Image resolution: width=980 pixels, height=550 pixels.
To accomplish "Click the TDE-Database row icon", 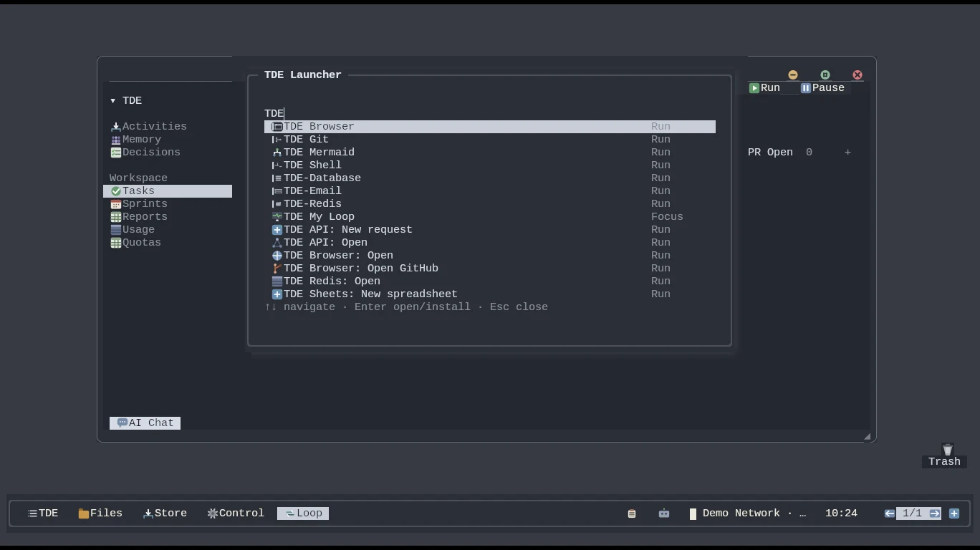I will point(277,178).
